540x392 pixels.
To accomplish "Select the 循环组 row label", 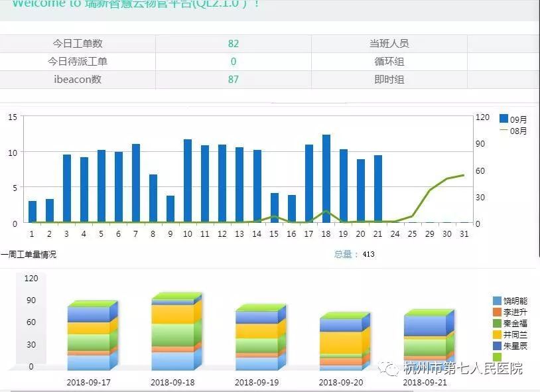I will point(389,62).
